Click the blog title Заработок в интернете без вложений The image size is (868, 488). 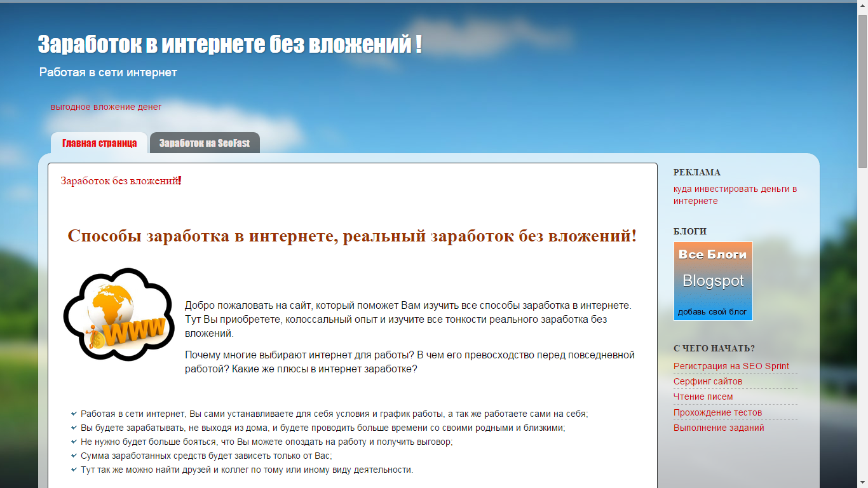click(229, 44)
